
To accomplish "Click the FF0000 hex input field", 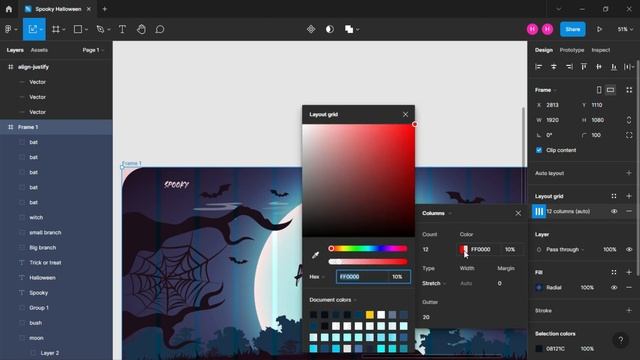I will click(362, 277).
